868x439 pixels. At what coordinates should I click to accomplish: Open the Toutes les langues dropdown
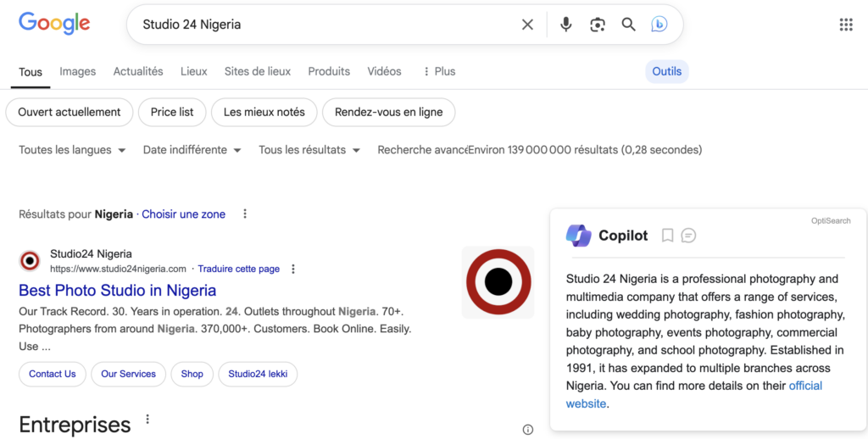coord(72,150)
